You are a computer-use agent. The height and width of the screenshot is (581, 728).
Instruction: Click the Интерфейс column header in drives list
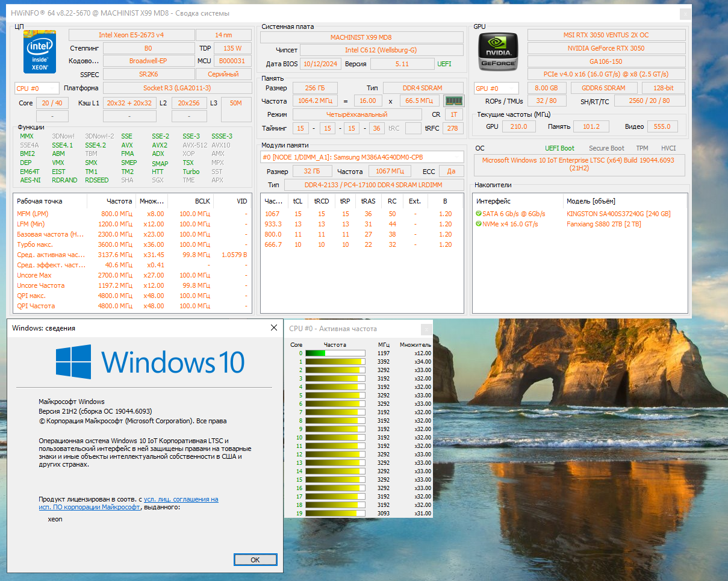tap(518, 201)
